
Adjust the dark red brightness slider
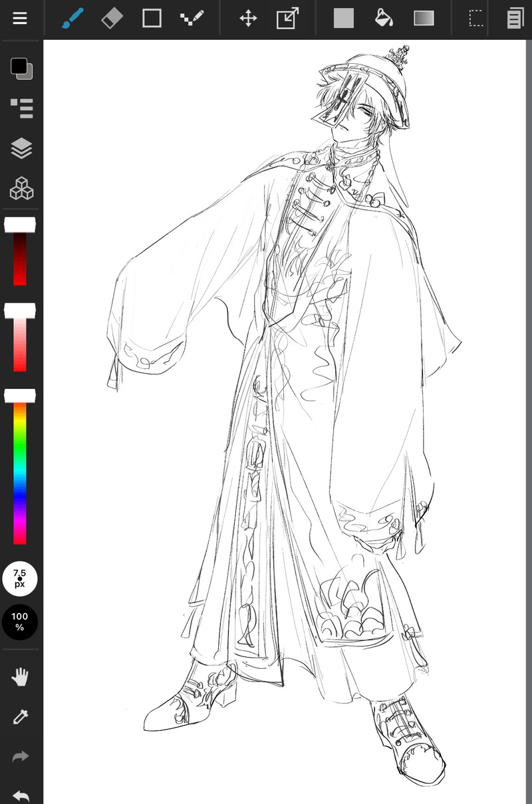[x=20, y=253]
